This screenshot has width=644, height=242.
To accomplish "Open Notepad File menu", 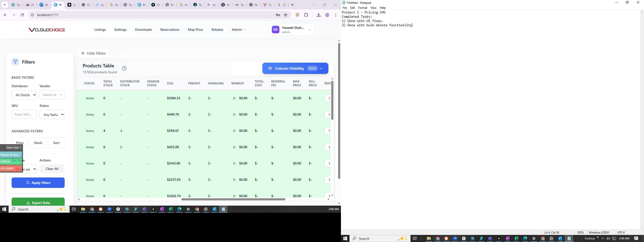I will pos(345,8).
